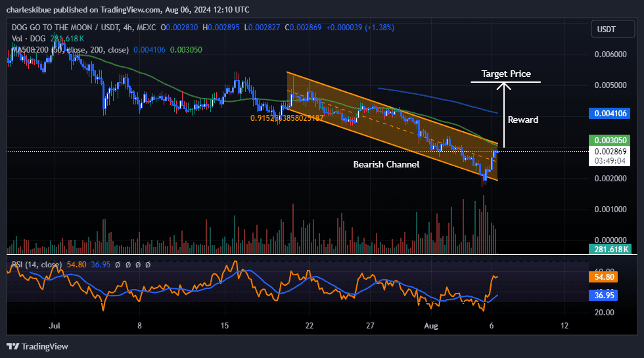This screenshot has height=358, width=644.
Task: Click the +0.000039 (+1.38%) change value
Action: [360, 28]
